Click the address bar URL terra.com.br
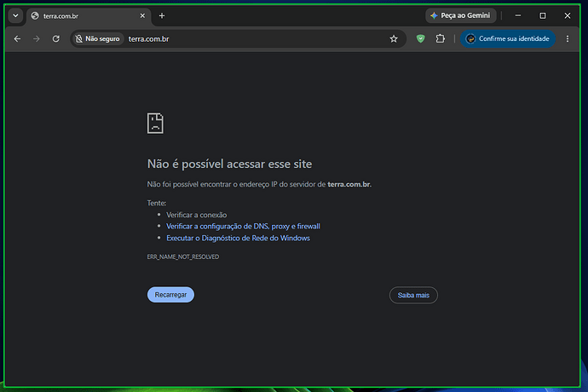Image resolution: width=588 pixels, height=392 pixels. (149, 39)
